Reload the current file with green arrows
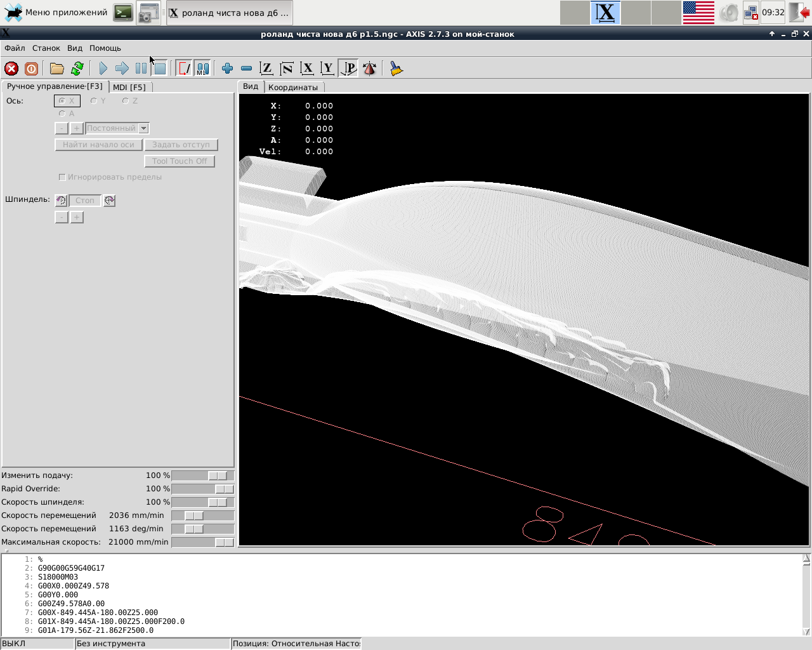812x650 pixels. click(x=77, y=69)
